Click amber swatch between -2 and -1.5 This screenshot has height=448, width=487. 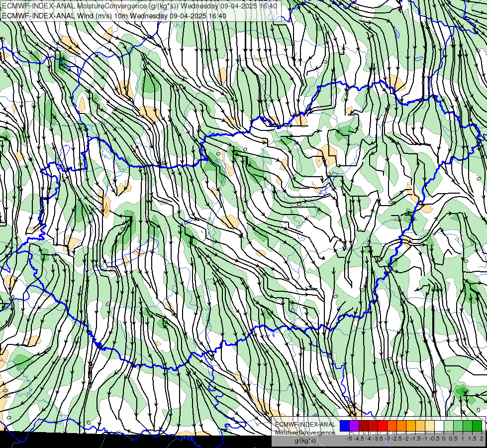coord(411,426)
